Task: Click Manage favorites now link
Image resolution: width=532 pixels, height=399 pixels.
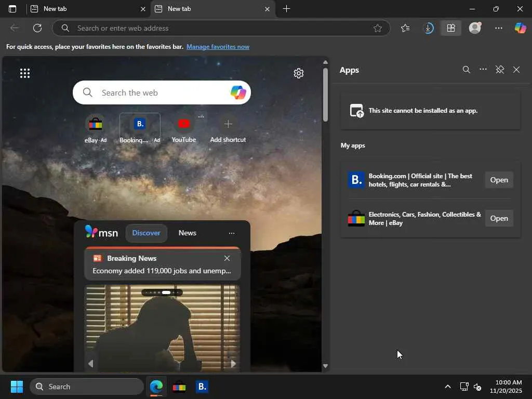Action: [218, 47]
